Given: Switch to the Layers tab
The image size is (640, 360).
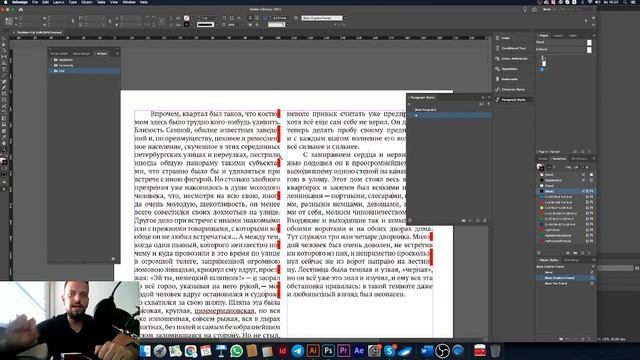Looking at the screenshot, I should (558, 36).
